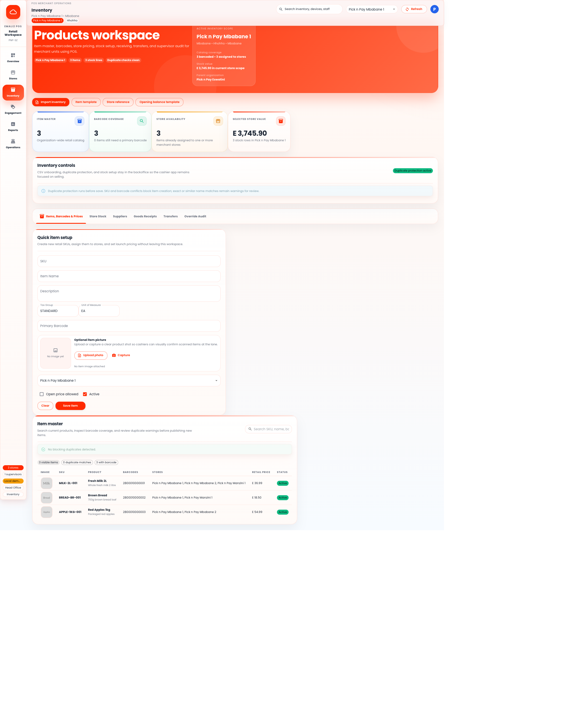Click the BREAD-BR-001 SKU cell
Image resolution: width=588 pixels, height=707 pixels.
[70, 498]
